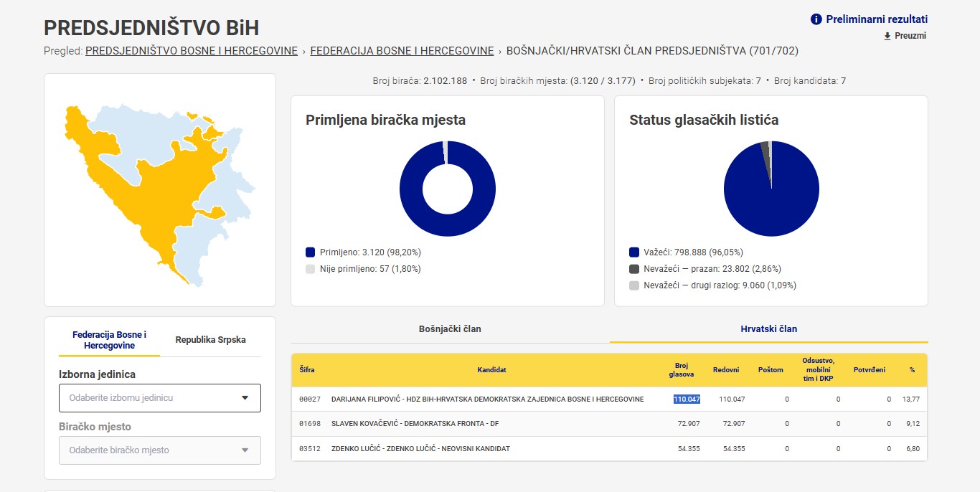Click the Potvrđeni column header
The width and height of the screenshot is (980, 492).
tap(870, 370)
